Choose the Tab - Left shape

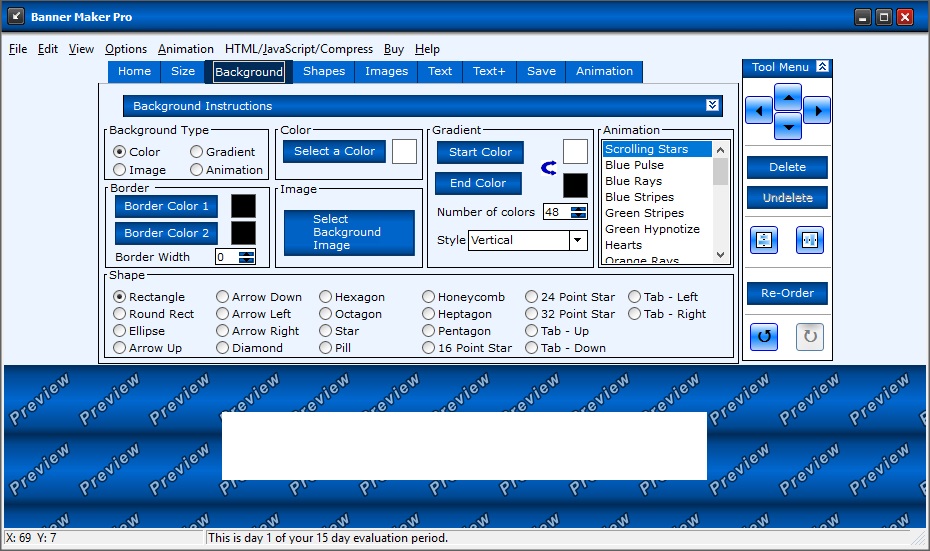[663, 297]
